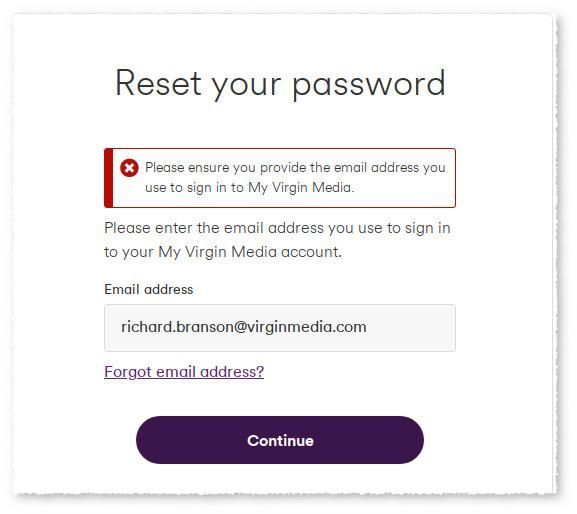Viewport: 577px width, 514px height.
Task: Click the word 'password' in the heading
Action: [x=369, y=85]
